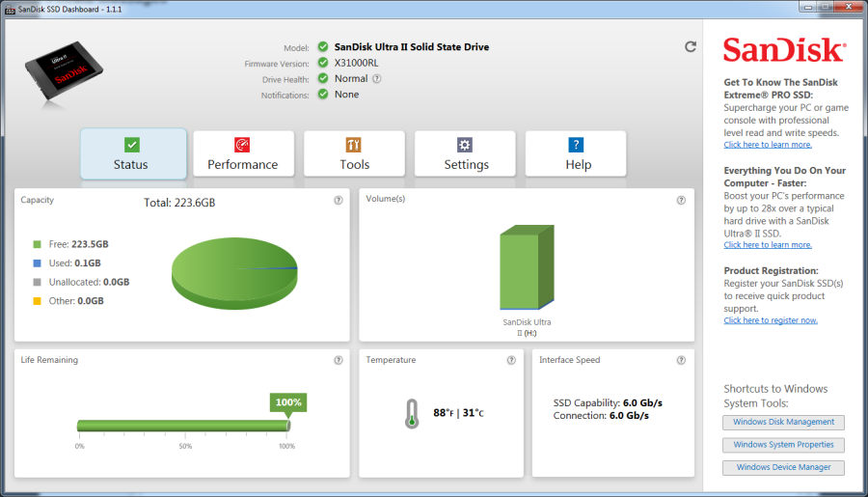This screenshot has width=868, height=497.
Task: Click learn more link for Extreme PRO SSD
Action: (x=768, y=145)
